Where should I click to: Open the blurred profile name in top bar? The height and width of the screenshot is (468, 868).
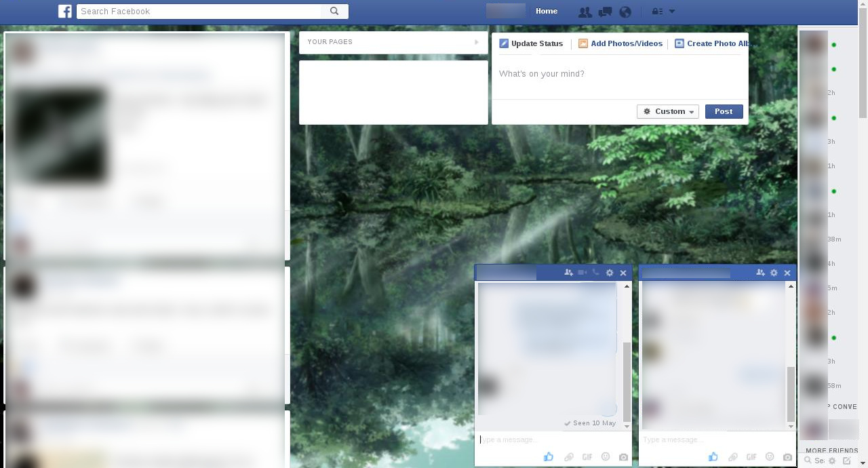(506, 11)
